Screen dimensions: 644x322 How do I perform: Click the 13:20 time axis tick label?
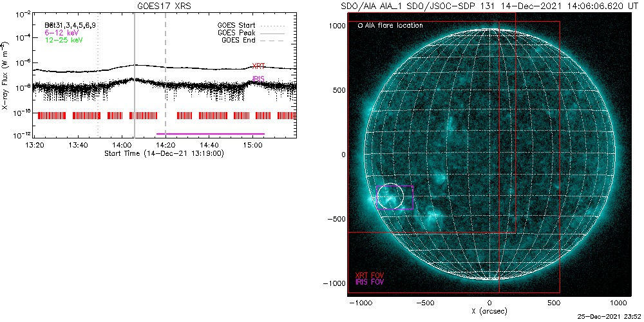coord(34,145)
